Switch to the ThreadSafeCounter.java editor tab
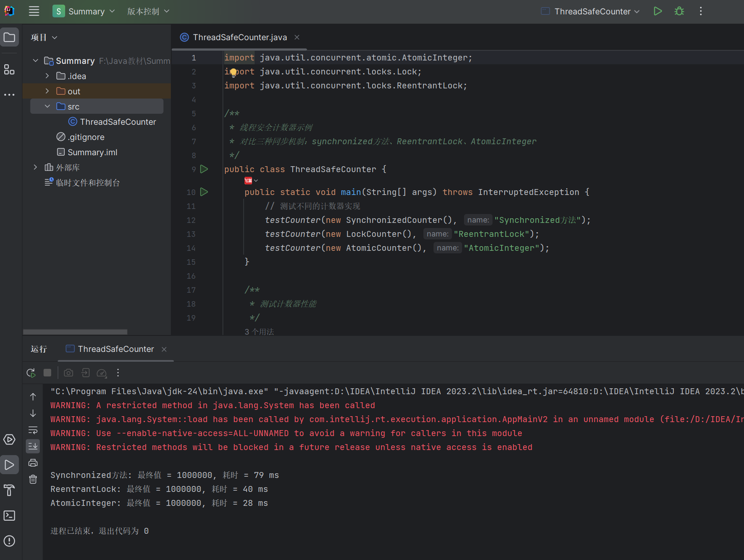Screen dimensions: 744x560 click(239, 38)
